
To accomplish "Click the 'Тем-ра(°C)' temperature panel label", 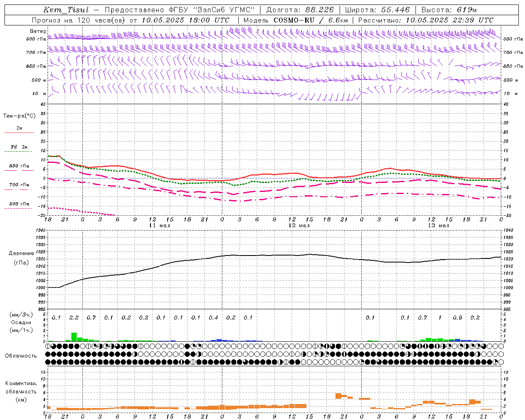I will (x=19, y=116).
